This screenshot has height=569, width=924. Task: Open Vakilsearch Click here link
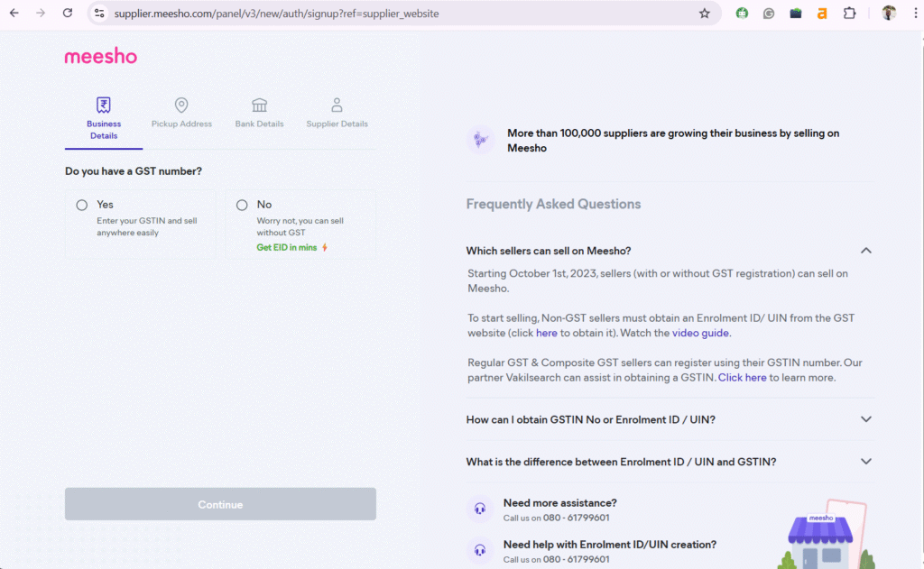(742, 378)
